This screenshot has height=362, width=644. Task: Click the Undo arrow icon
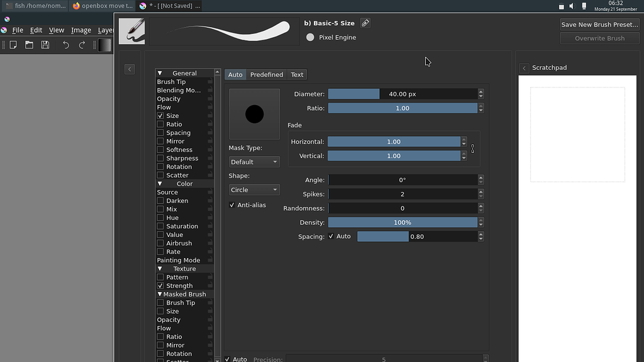[x=65, y=45]
